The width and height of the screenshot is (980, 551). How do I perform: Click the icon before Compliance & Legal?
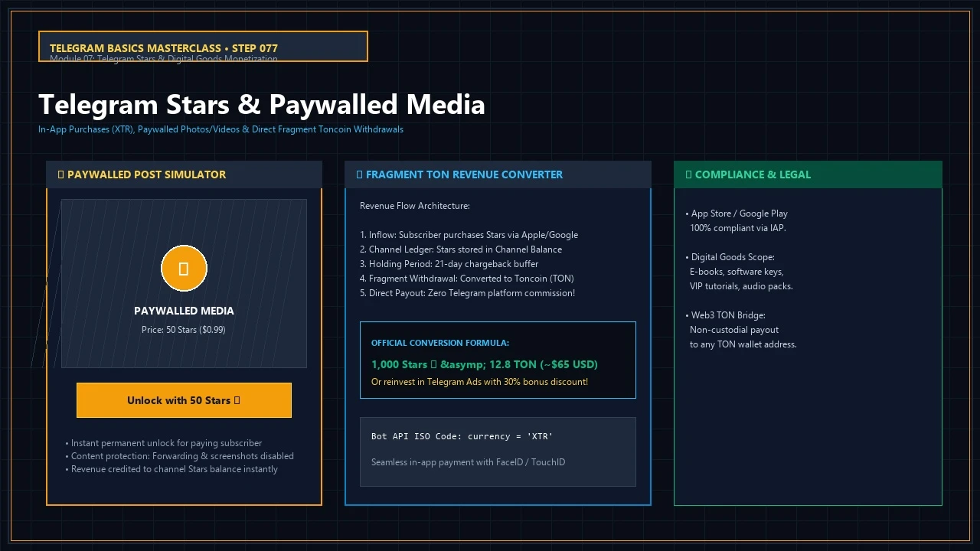click(x=689, y=174)
